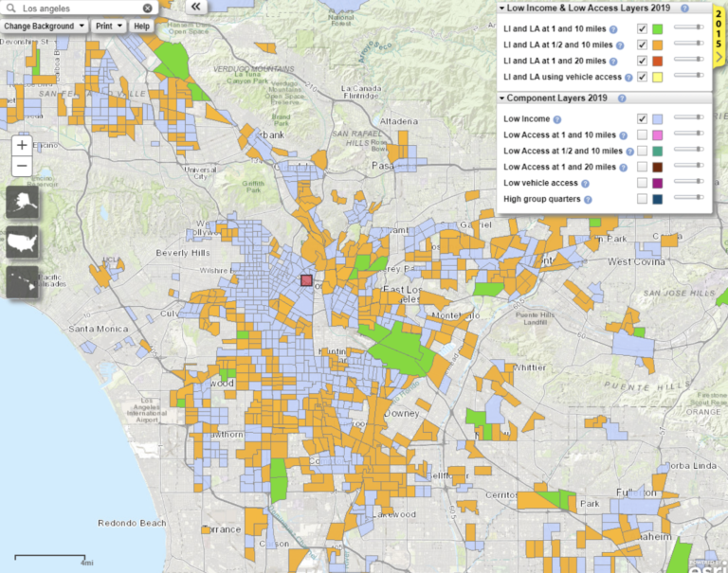
Task: Open help for LI and LA at 1 and 10 miles
Action: [613, 29]
